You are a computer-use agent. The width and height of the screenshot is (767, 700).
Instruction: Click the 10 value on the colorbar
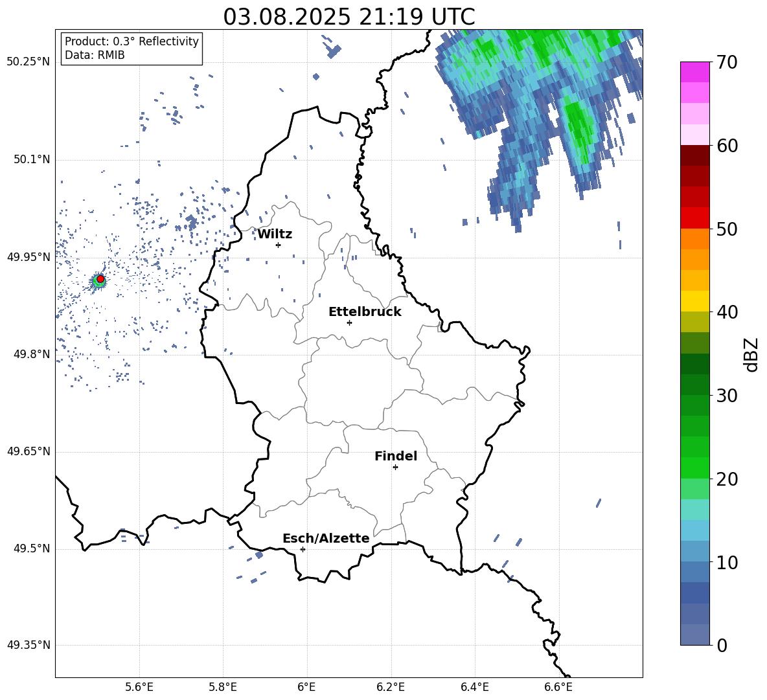[x=727, y=562]
